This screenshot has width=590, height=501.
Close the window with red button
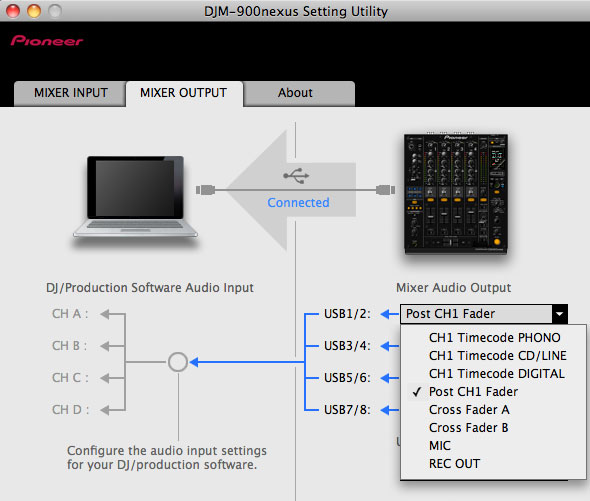[x=13, y=11]
